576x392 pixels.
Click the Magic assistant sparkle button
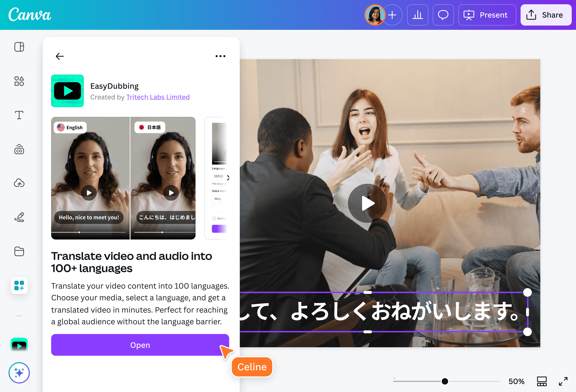click(x=19, y=373)
